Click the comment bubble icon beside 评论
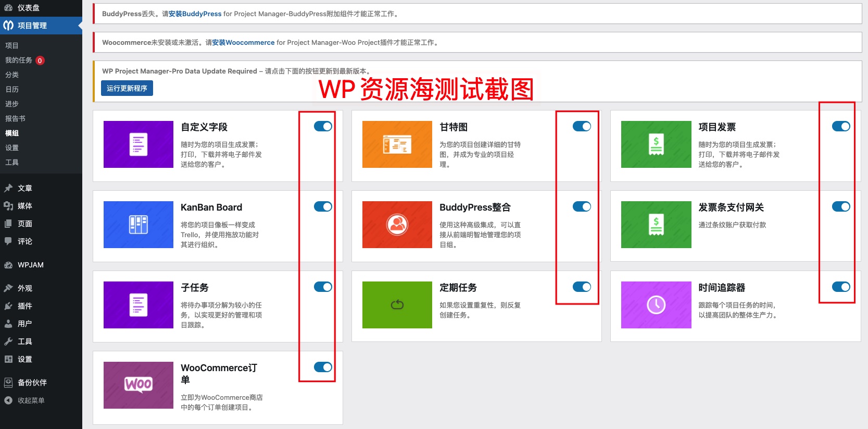The image size is (868, 429). coord(8,241)
